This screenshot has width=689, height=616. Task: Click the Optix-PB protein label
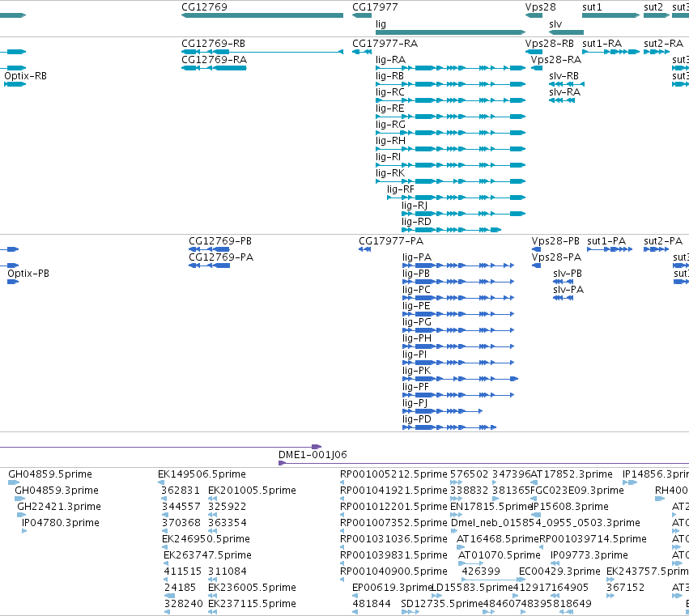(28, 274)
